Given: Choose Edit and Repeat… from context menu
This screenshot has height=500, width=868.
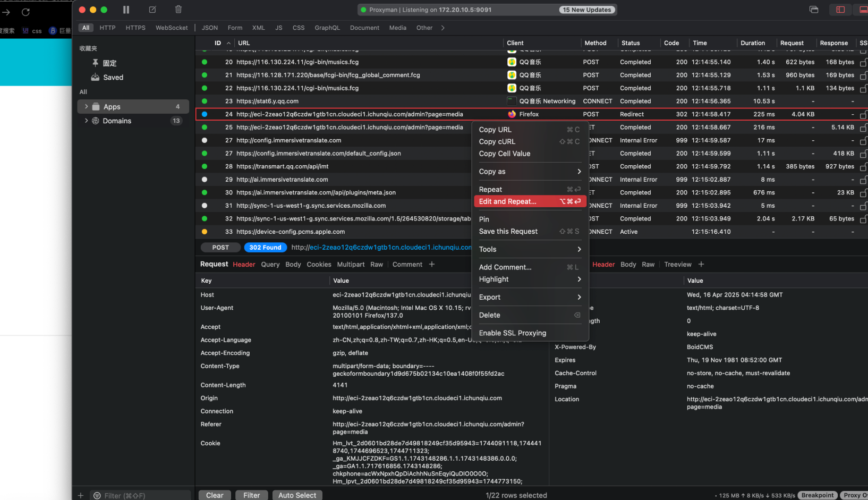Looking at the screenshot, I should [530, 201].
